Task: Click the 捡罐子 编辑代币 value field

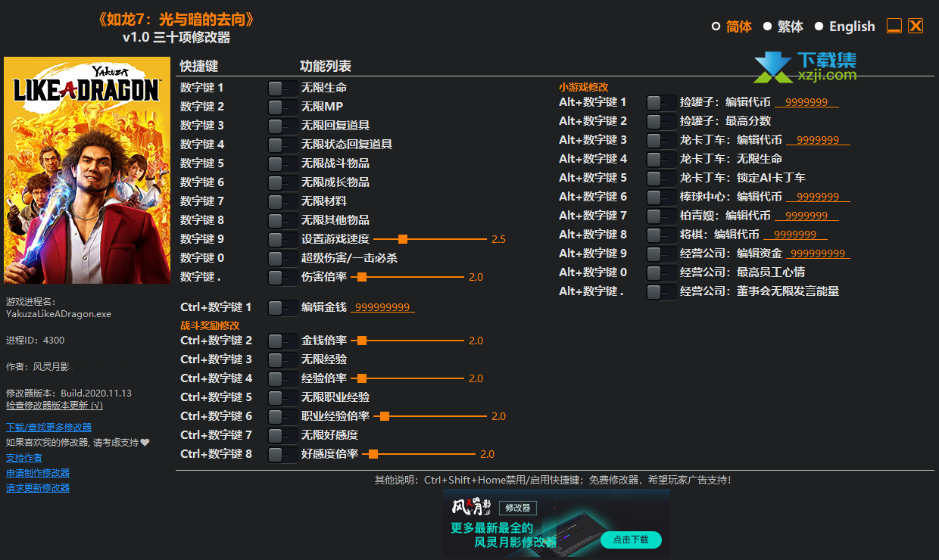Action: point(806,102)
